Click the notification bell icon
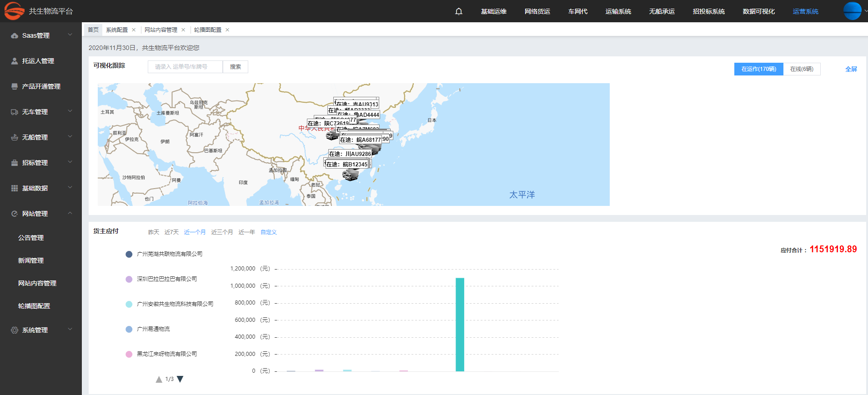868x395 pixels. [x=459, y=11]
